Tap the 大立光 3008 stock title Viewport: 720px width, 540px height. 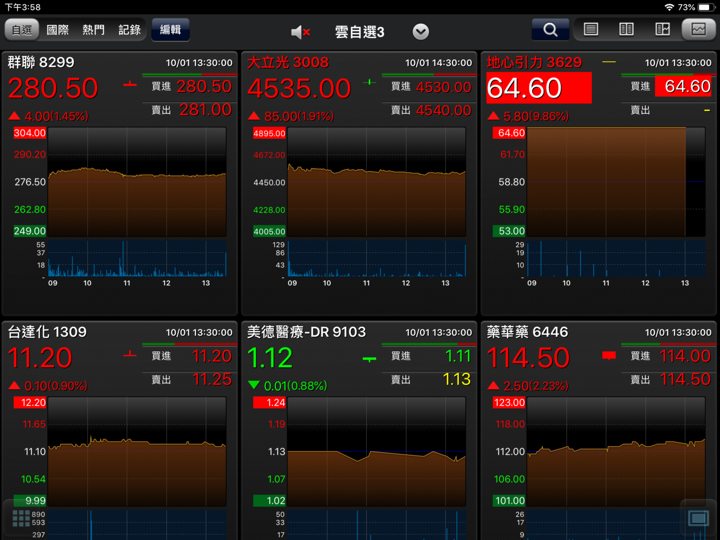coord(288,62)
